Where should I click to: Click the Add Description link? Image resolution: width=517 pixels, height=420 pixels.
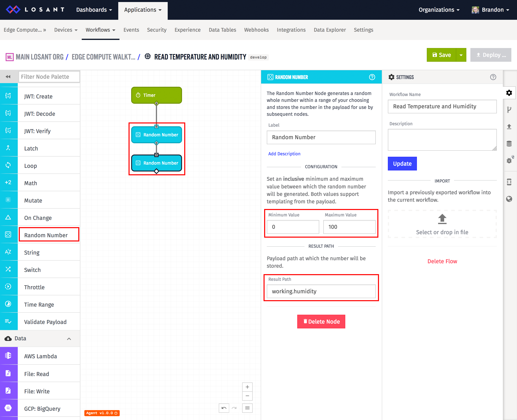pos(284,154)
